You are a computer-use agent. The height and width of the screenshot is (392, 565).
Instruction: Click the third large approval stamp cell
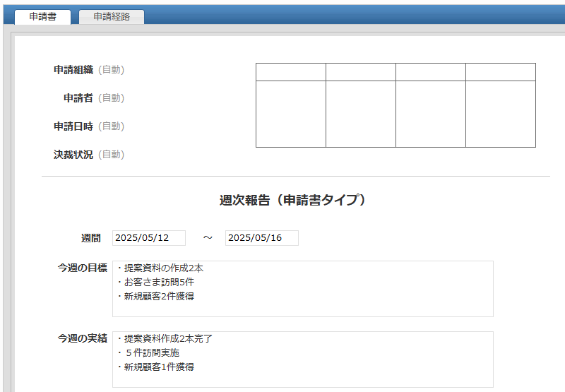(430, 114)
